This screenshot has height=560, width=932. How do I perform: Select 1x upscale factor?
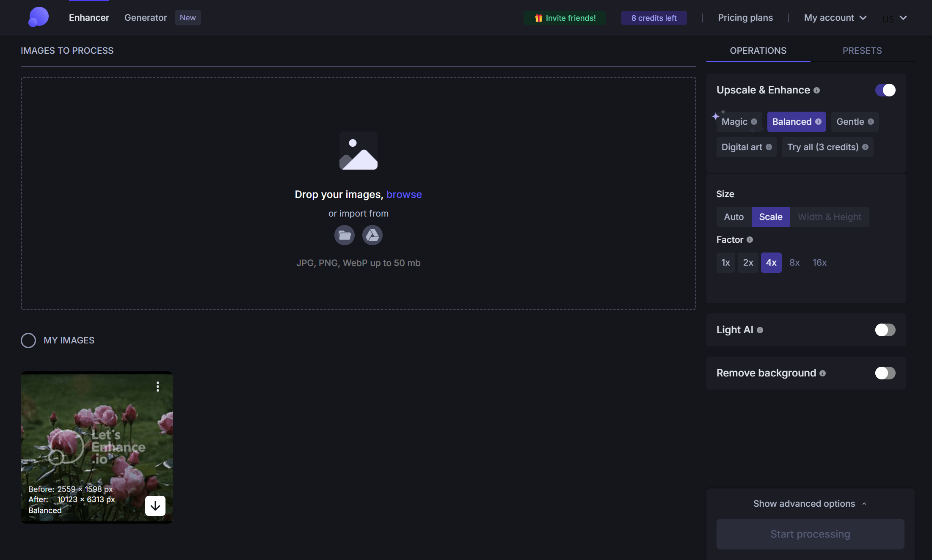point(725,262)
